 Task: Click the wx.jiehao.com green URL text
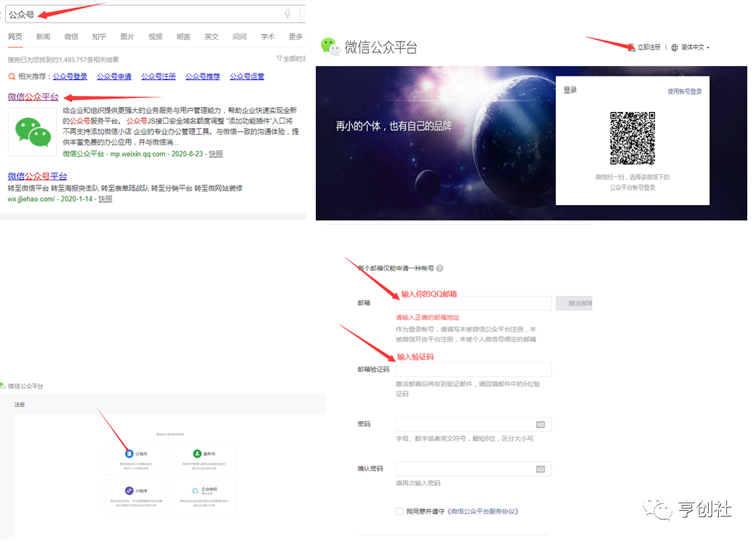tap(31, 199)
